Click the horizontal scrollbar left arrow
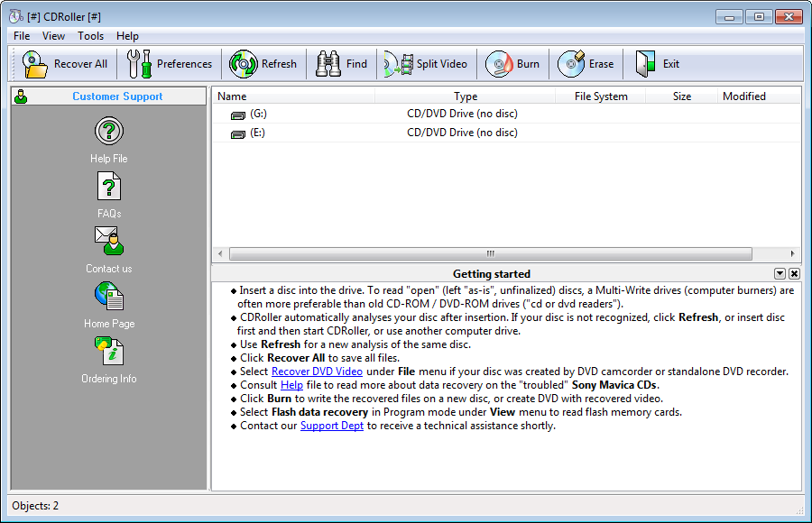Screen dimensions: 812x523 (221, 253)
